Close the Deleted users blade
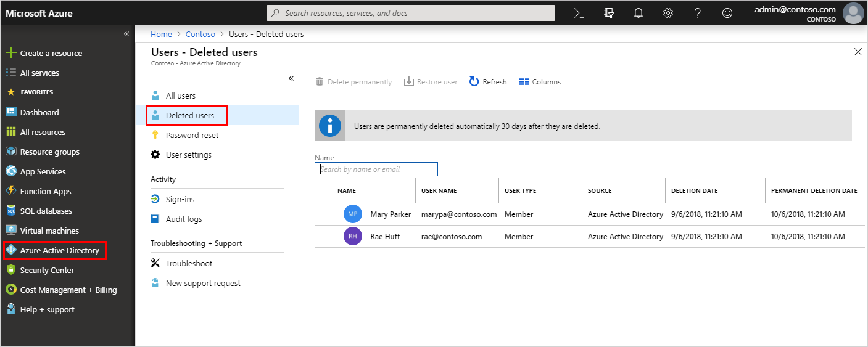 pyautogui.click(x=858, y=52)
